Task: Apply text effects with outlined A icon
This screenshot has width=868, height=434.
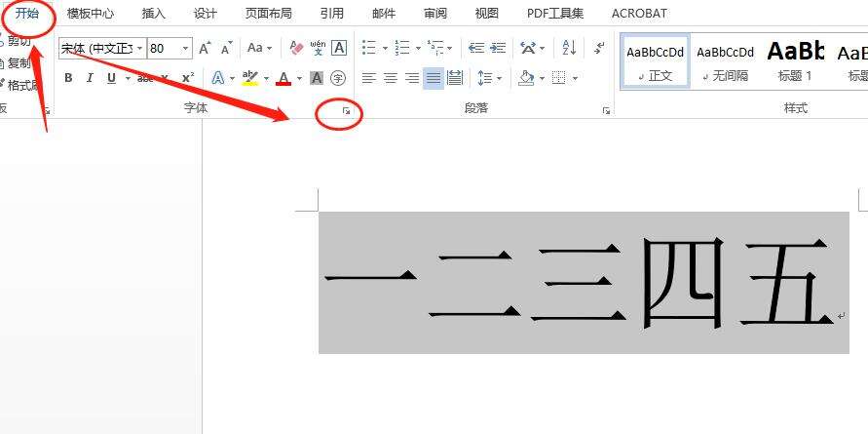Action: pos(218,78)
